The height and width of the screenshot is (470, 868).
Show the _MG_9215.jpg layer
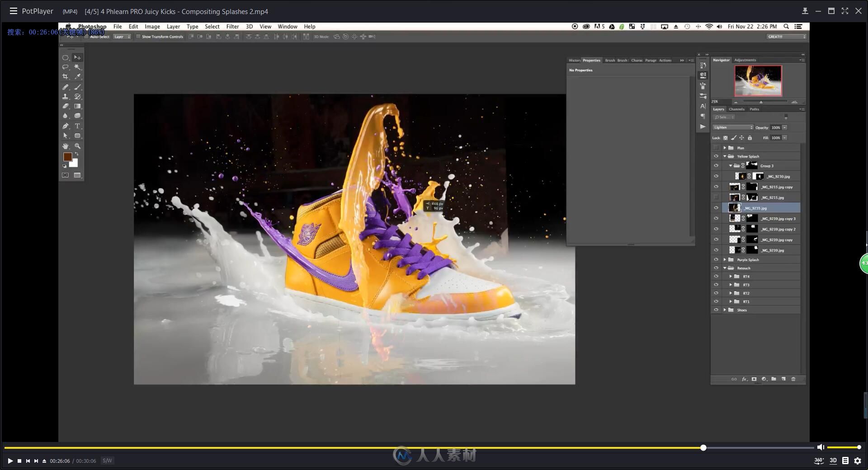click(716, 197)
